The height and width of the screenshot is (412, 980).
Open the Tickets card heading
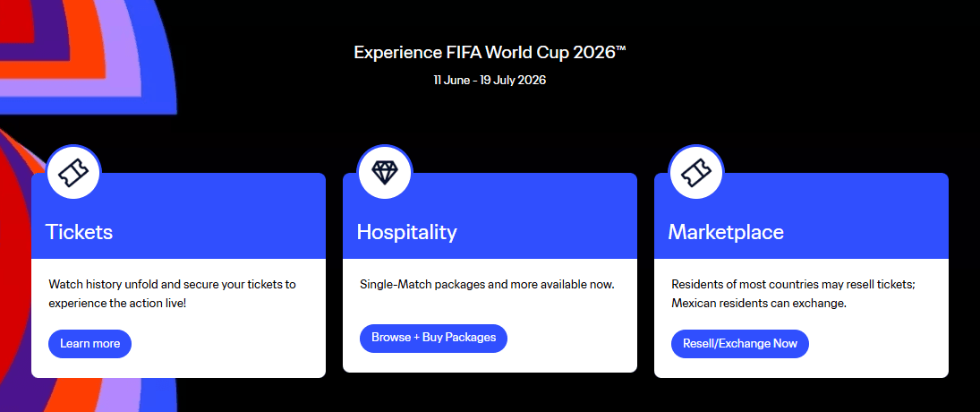pos(80,232)
